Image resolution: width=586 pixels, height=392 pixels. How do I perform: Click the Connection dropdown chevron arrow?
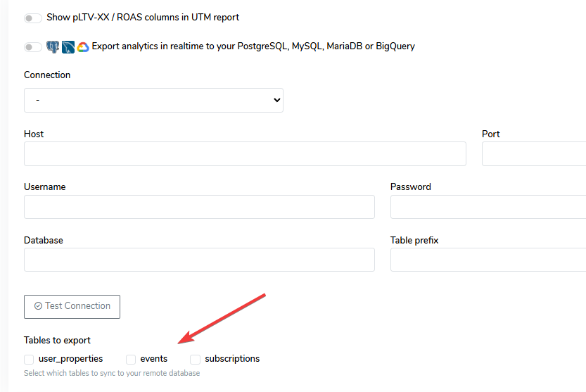277,100
